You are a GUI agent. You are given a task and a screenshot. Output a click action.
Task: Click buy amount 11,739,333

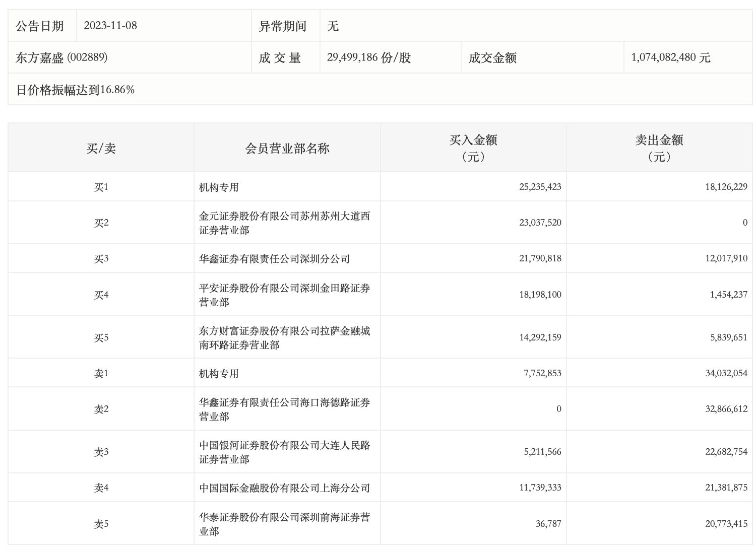tap(540, 488)
